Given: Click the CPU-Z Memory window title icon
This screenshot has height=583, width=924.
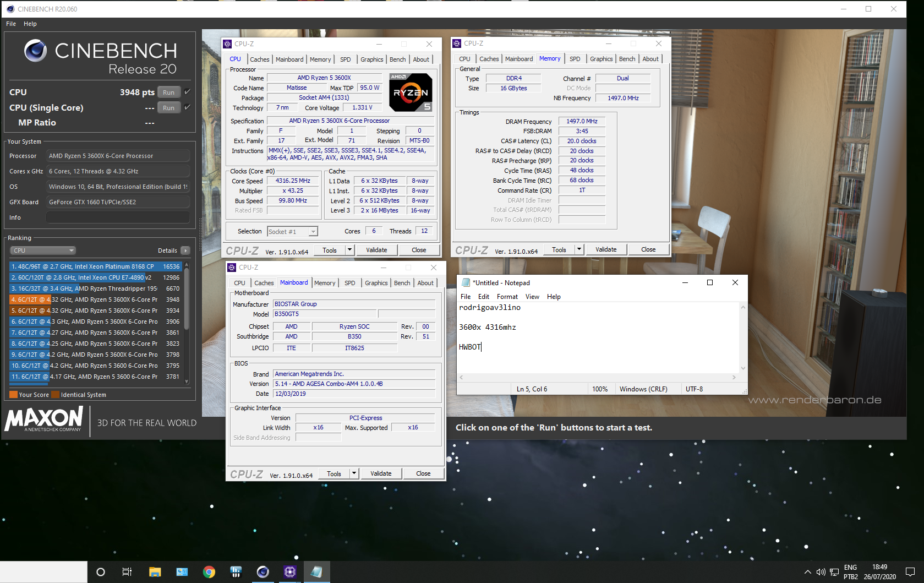Looking at the screenshot, I should pyautogui.click(x=457, y=43).
